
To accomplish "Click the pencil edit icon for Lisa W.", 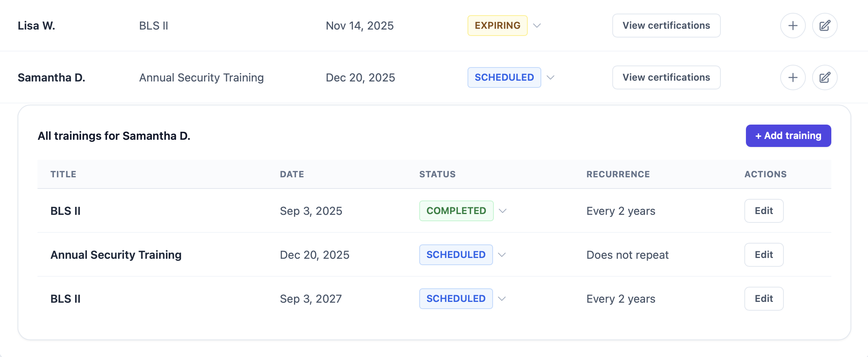I will point(825,26).
